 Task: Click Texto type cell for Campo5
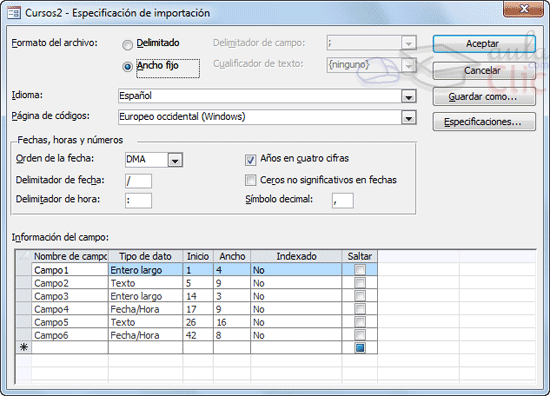click(x=146, y=322)
